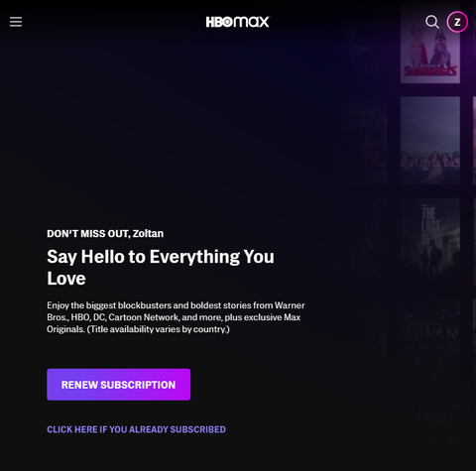Open the hamburger navigation menu
The image size is (476, 471).
(x=16, y=22)
